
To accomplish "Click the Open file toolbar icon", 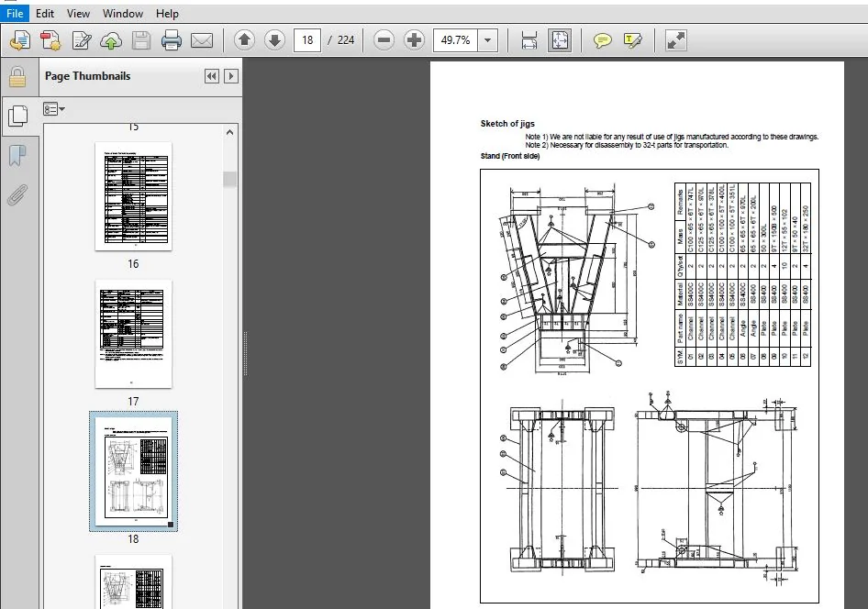I will click(x=20, y=40).
